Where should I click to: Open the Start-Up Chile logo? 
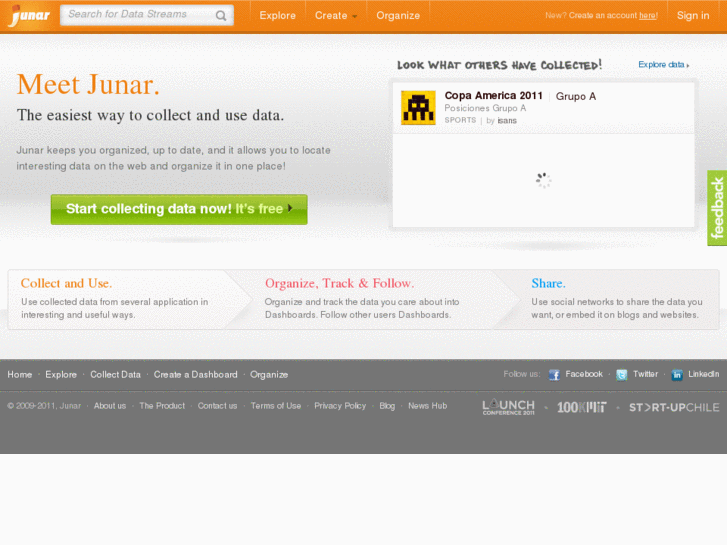[x=674, y=407]
